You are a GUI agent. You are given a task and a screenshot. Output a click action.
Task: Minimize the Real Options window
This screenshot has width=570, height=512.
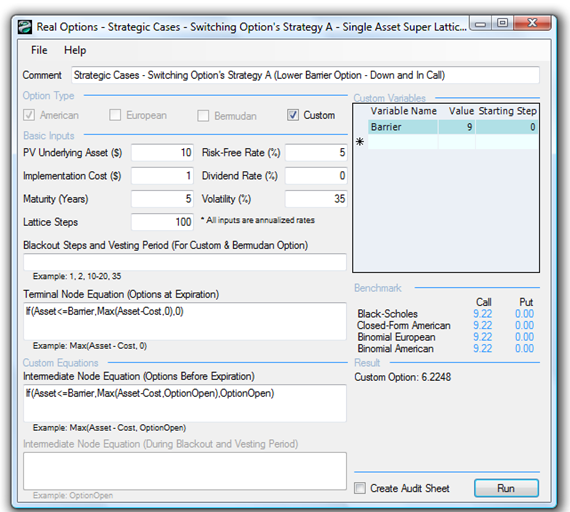(x=481, y=24)
